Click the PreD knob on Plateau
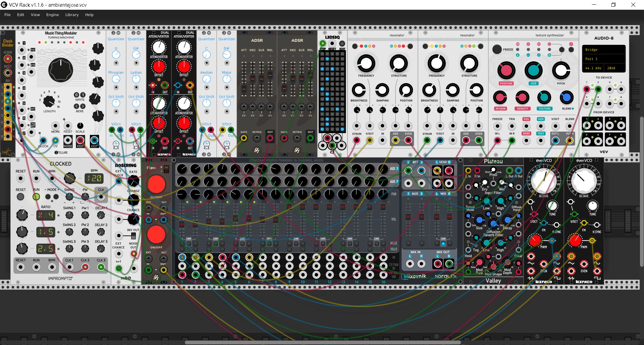 (x=493, y=169)
